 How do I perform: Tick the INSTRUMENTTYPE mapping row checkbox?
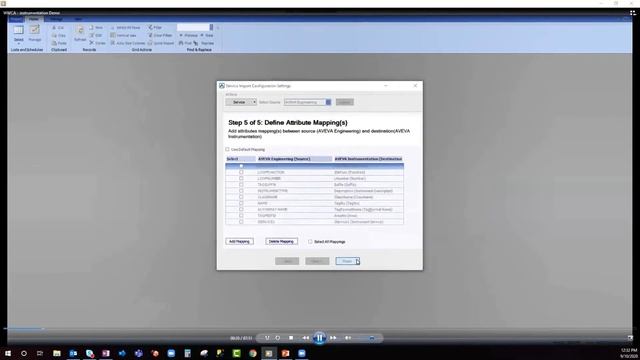[x=241, y=191]
